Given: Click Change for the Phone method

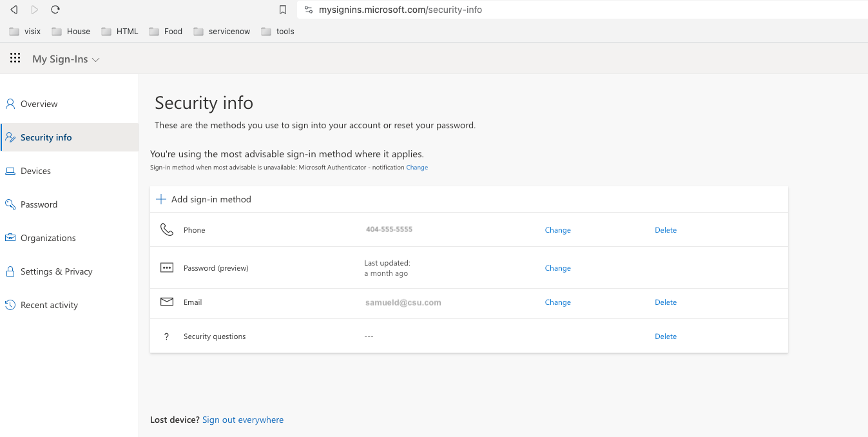Looking at the screenshot, I should [x=557, y=230].
